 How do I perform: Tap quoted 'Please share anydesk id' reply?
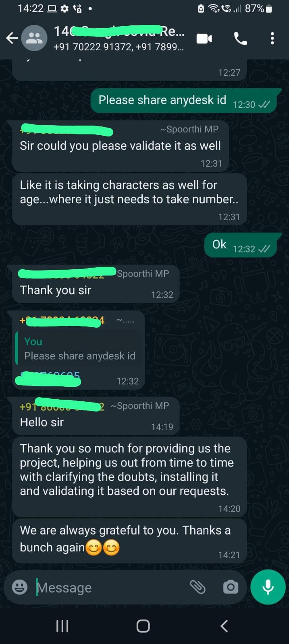pos(79,349)
